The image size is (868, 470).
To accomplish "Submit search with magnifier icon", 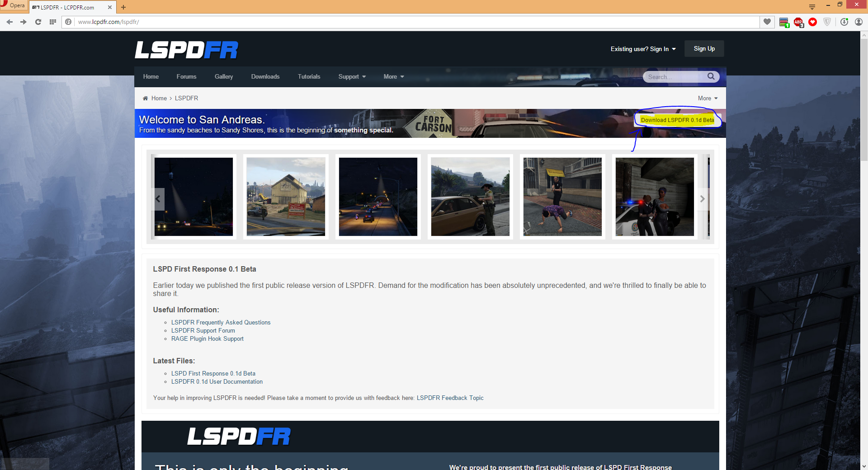I will pos(711,76).
